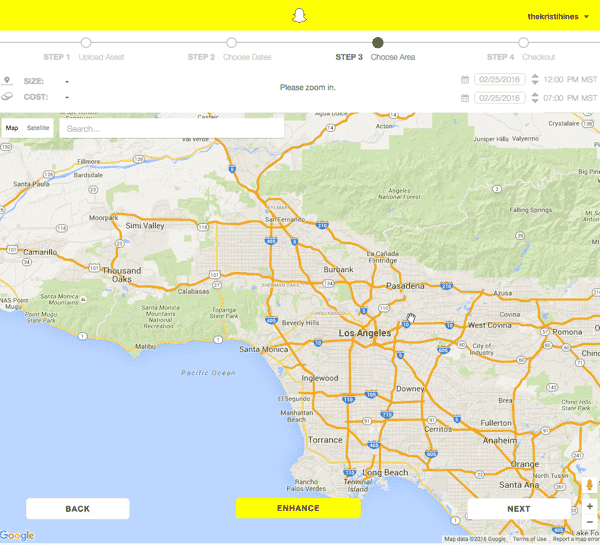Go to the next step with NEXT
This screenshot has width=600, height=545.
(518, 508)
